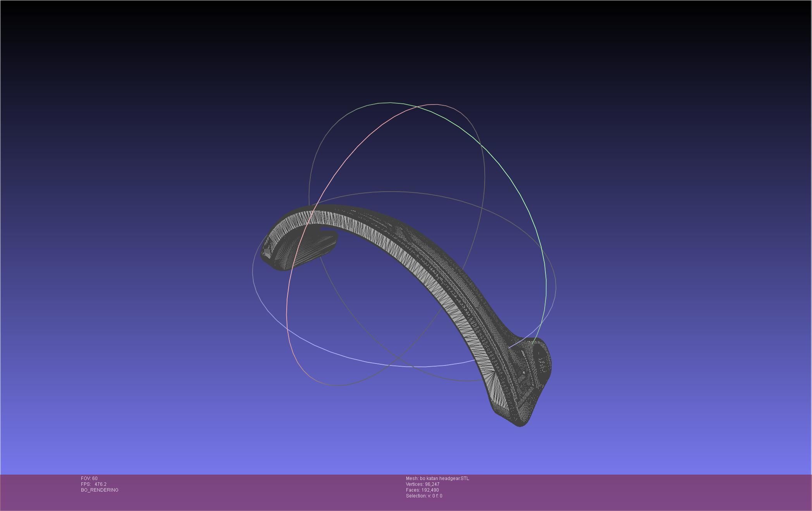Click the 'Selection: v: 0 f: 0' text

[424, 496]
